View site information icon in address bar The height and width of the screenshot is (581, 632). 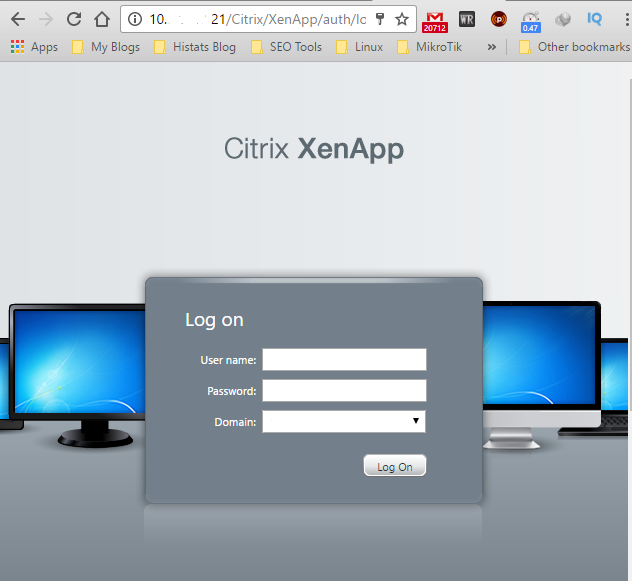pos(135,19)
